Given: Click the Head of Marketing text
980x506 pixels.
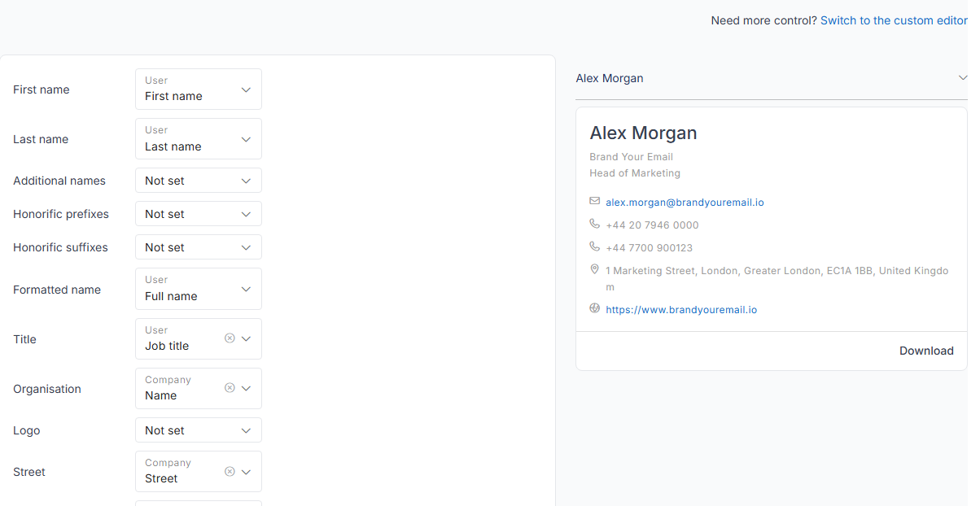Looking at the screenshot, I should [x=635, y=172].
